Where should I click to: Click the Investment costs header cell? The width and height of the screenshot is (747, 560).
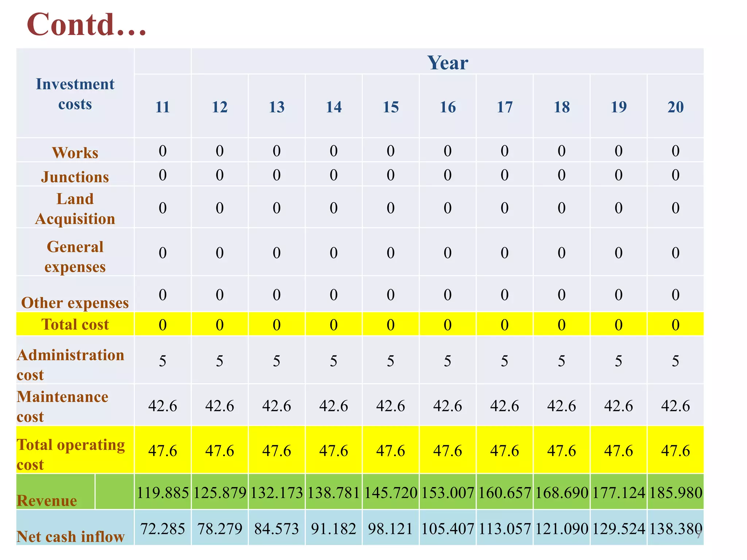click(75, 94)
